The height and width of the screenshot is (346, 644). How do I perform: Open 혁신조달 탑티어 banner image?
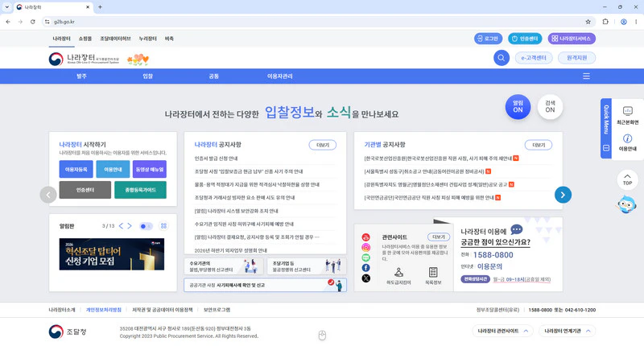point(112,254)
